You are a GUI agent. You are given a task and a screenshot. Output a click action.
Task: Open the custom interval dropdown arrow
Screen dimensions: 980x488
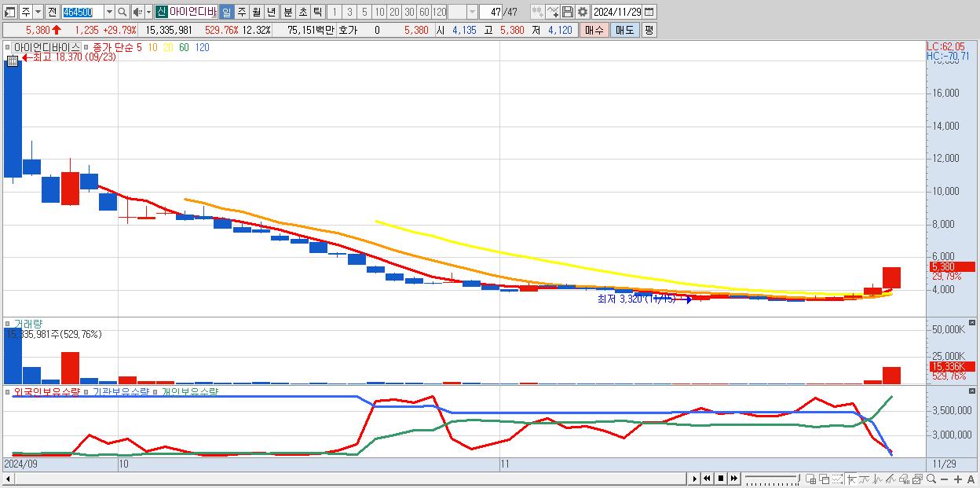click(x=472, y=12)
